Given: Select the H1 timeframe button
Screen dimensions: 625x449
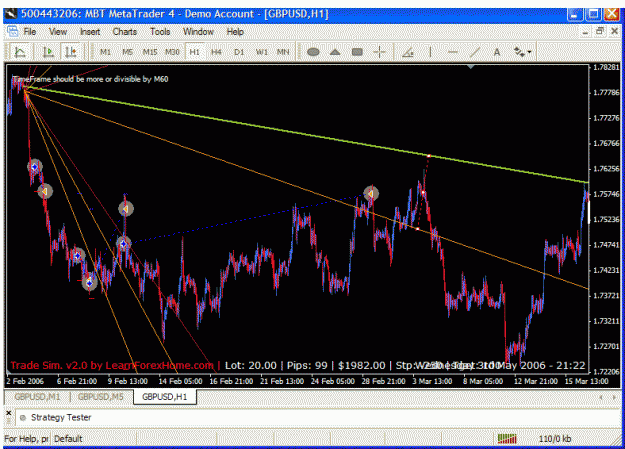Looking at the screenshot, I should (194, 52).
